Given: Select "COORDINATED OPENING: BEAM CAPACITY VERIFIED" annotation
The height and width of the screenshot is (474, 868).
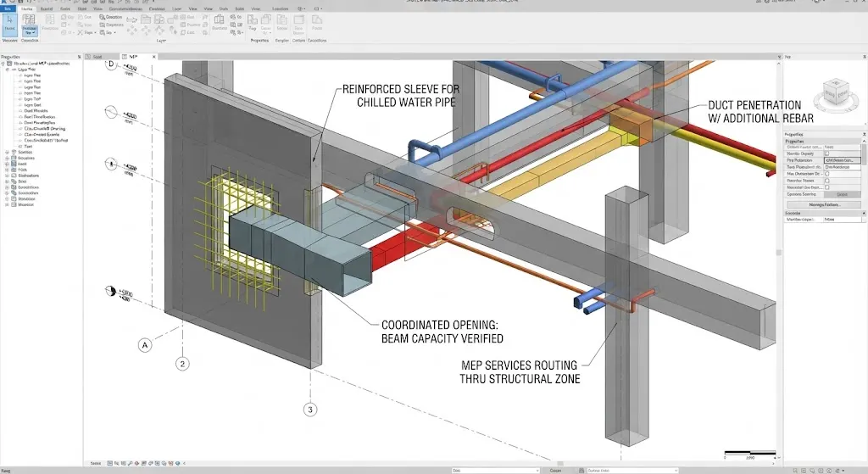Looking at the screenshot, I should point(442,332).
